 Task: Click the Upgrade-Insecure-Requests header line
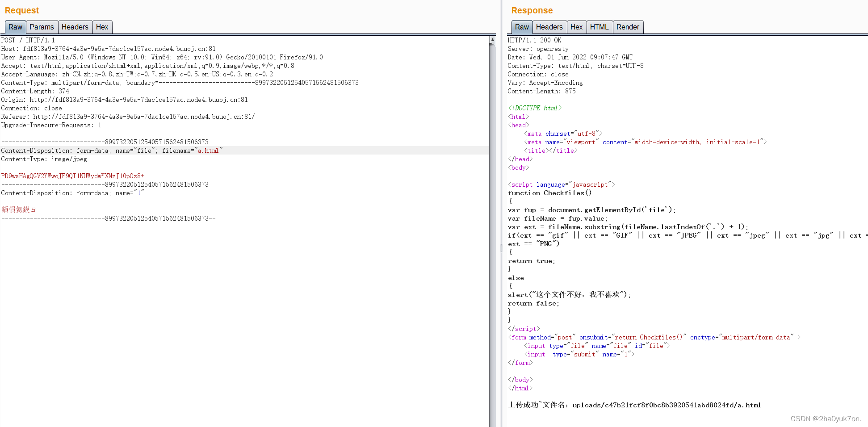point(51,125)
